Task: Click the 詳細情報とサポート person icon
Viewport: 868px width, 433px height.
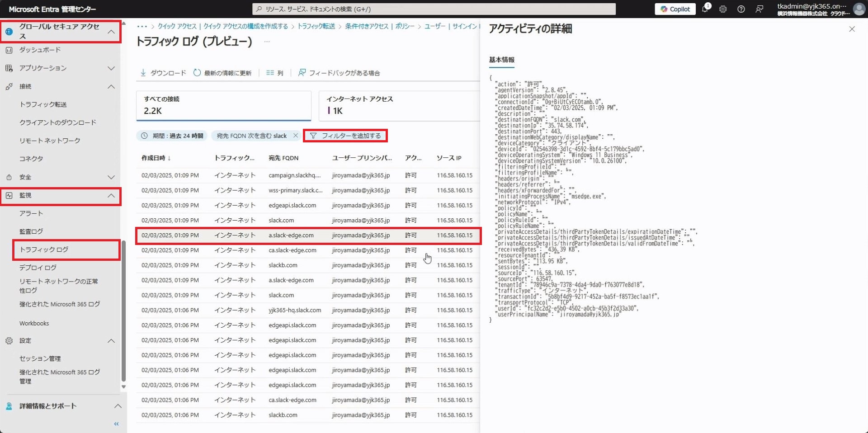Action: click(9, 406)
